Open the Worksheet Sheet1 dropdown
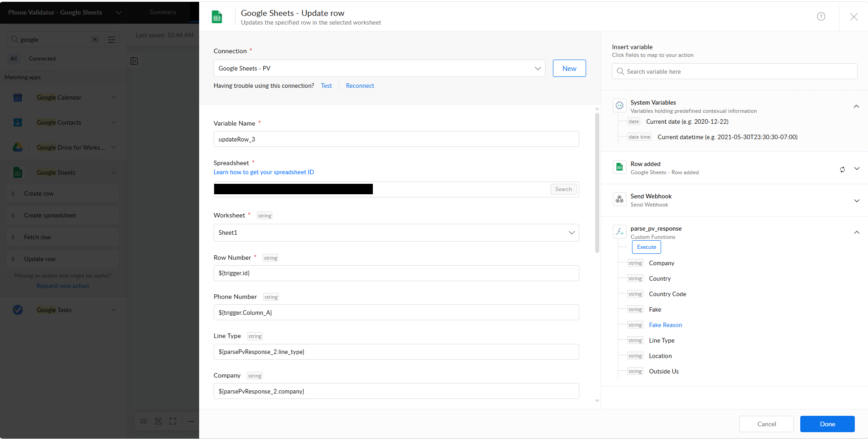868x439 pixels. coord(396,232)
